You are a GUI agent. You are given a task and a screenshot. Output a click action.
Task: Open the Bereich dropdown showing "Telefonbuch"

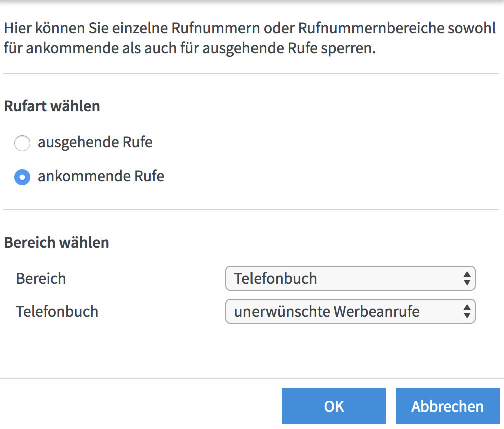(x=346, y=278)
